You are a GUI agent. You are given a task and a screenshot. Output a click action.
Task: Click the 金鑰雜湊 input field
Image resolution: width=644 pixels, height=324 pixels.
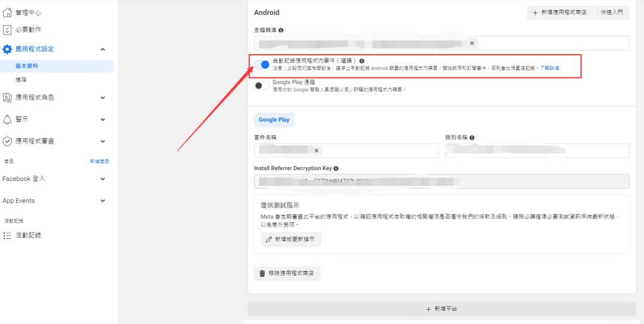tap(441, 43)
